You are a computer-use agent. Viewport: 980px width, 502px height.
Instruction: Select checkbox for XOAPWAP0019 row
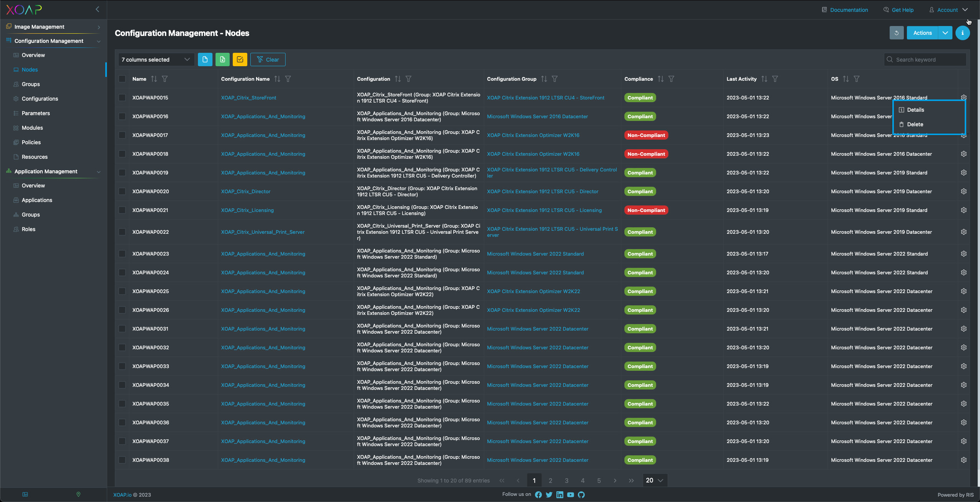(x=122, y=173)
